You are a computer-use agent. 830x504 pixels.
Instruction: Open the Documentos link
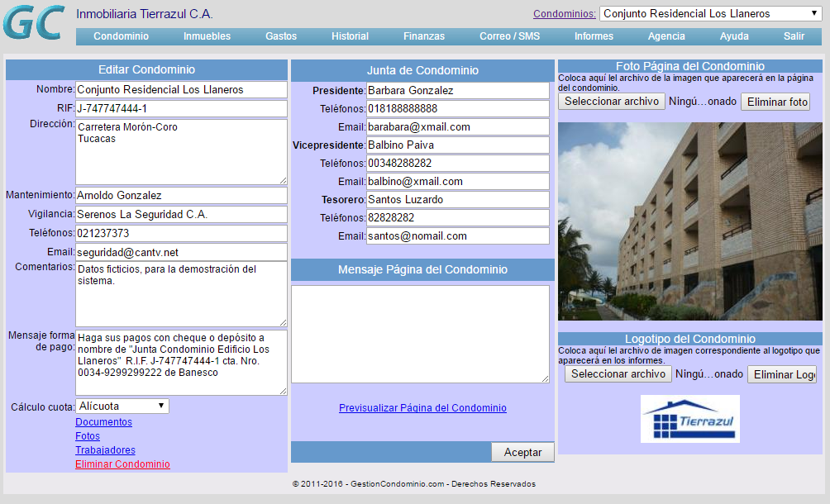click(103, 422)
